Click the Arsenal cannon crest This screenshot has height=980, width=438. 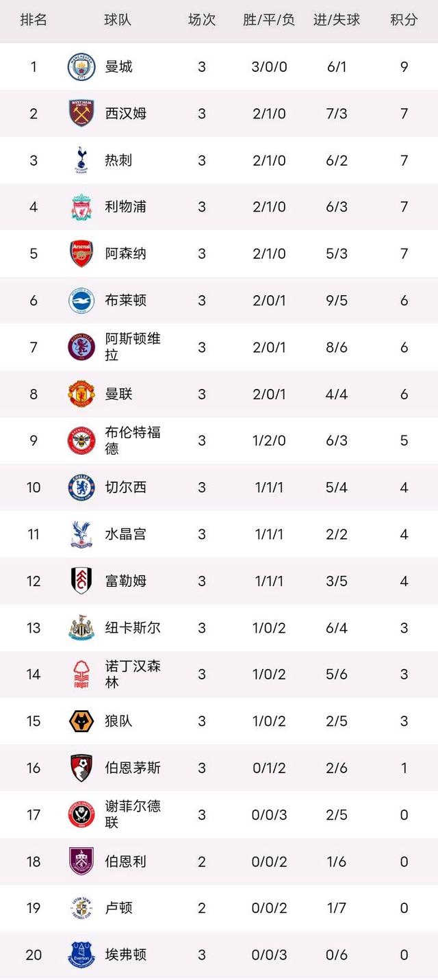point(81,253)
